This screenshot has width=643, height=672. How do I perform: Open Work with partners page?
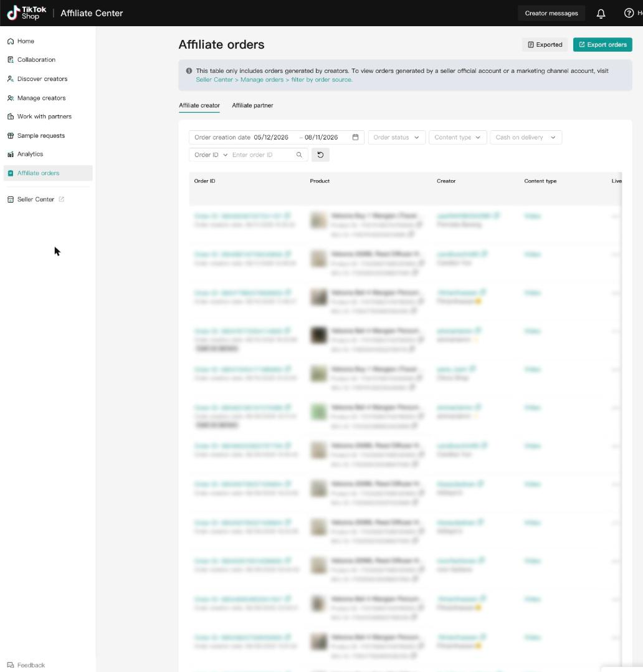[x=44, y=117]
